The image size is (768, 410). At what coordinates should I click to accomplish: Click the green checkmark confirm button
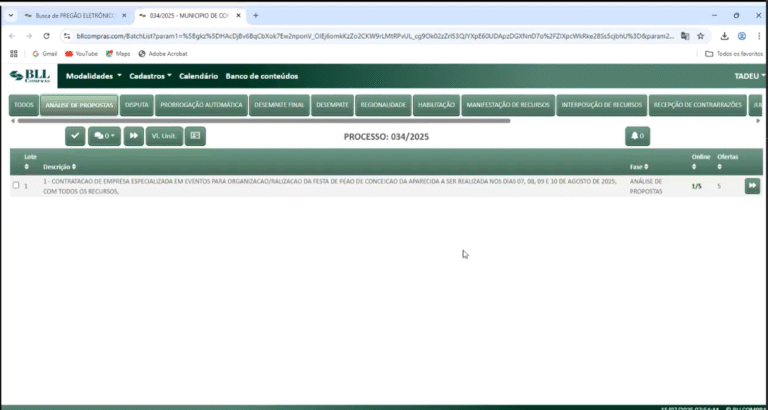pos(75,136)
